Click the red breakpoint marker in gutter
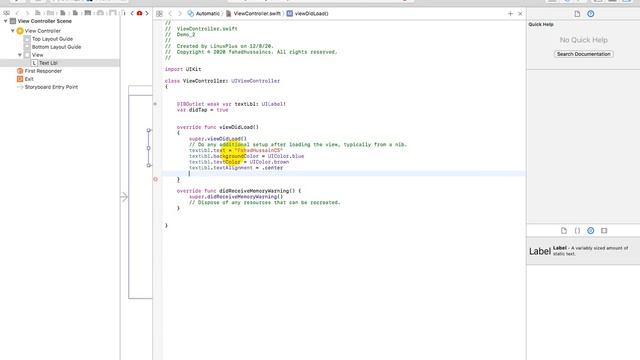This screenshot has width=640, height=360. pyautogui.click(x=155, y=179)
